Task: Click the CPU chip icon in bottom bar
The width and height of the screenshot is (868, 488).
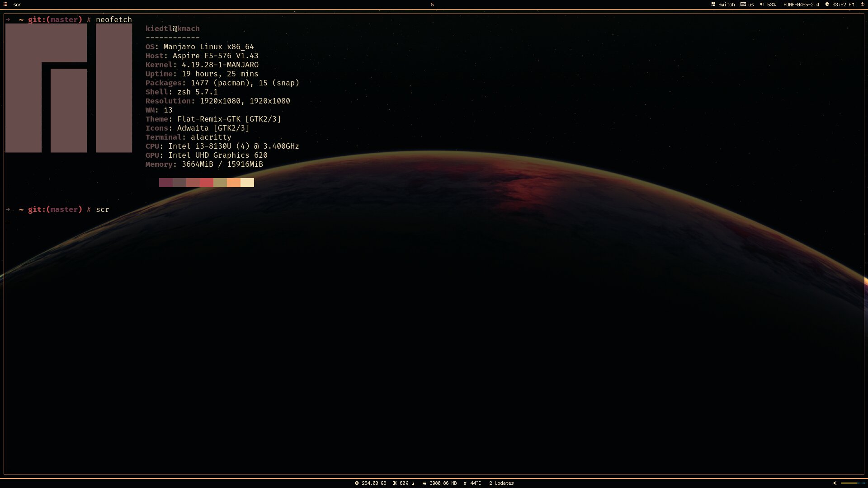Action: click(395, 483)
